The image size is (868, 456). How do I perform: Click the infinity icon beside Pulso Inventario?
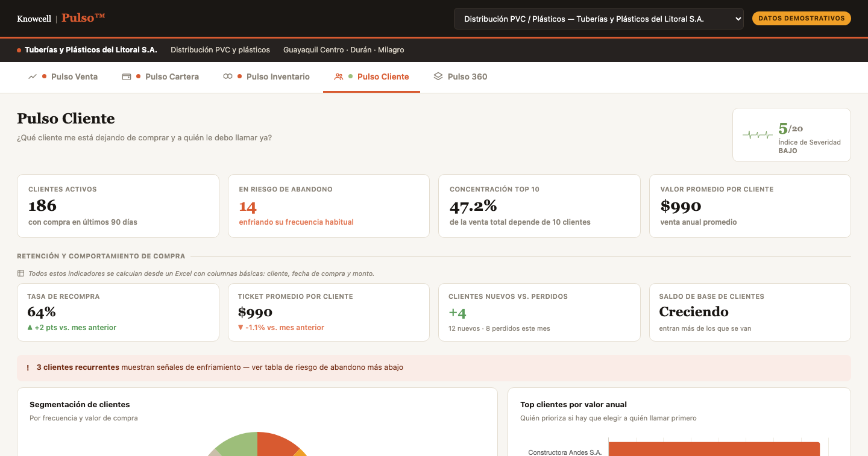pos(228,77)
